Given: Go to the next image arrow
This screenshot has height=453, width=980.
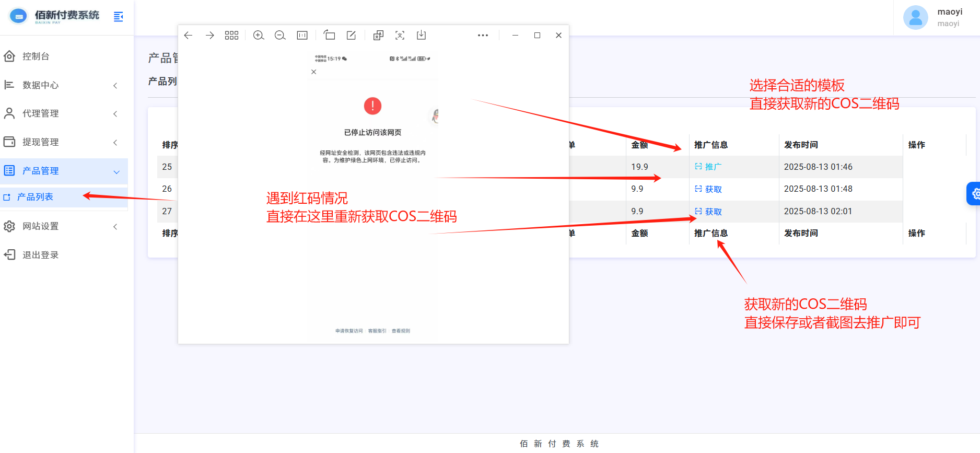Looking at the screenshot, I should pos(209,36).
